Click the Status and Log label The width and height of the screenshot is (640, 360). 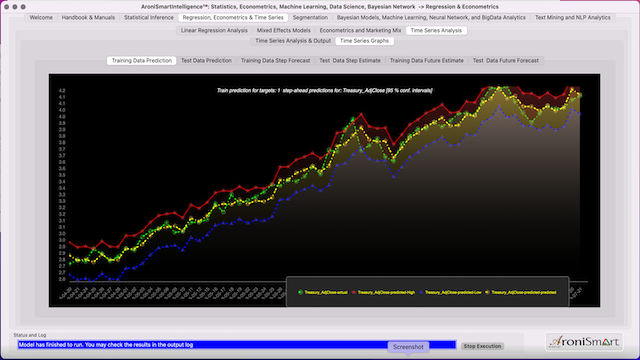(x=30, y=335)
